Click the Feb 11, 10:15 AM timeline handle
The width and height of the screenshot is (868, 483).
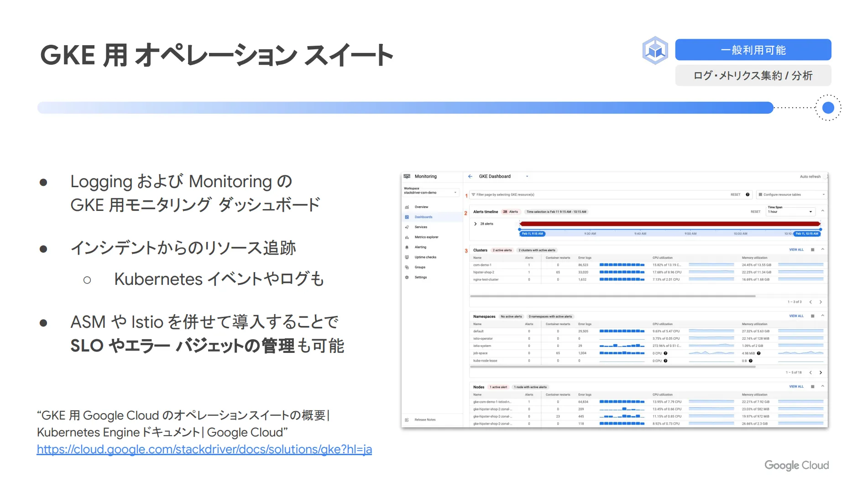click(x=807, y=234)
